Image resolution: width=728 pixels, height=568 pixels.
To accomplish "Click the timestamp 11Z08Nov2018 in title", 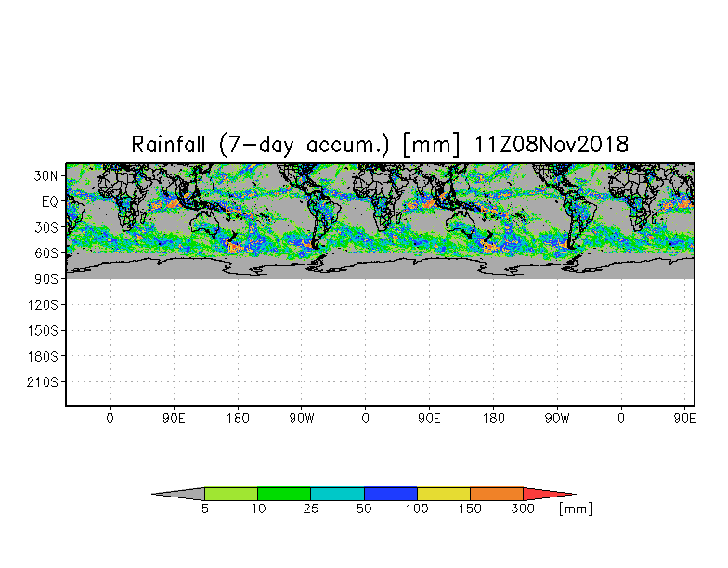I will 552,145.
